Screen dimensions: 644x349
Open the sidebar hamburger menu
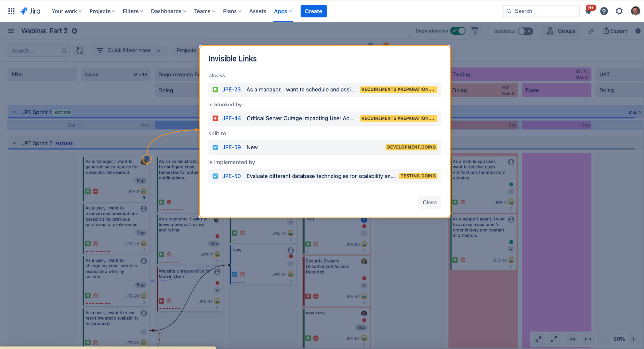11,31
